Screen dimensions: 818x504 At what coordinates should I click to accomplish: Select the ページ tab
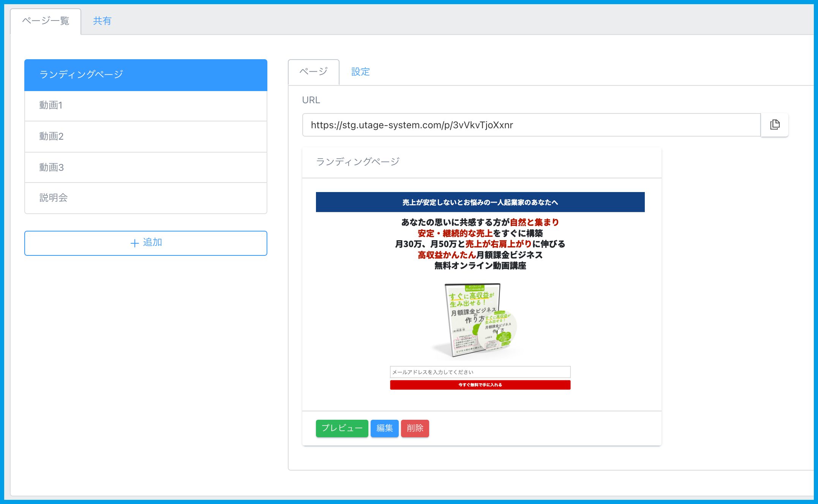313,72
